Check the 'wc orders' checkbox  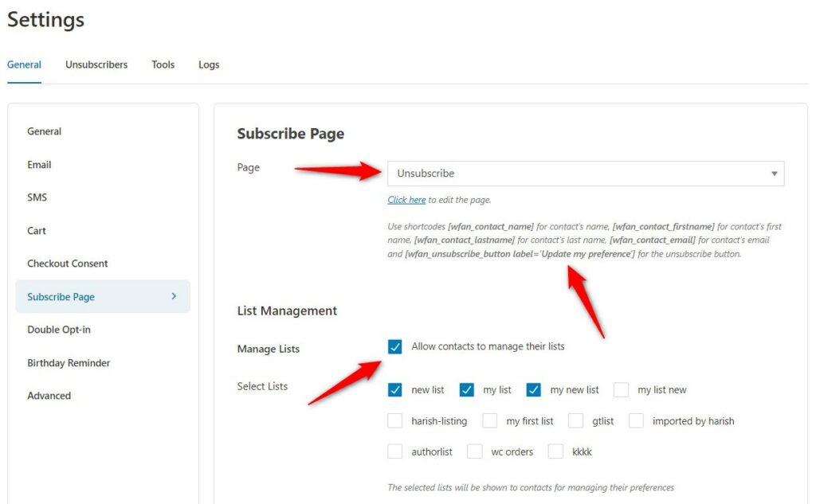coord(475,451)
